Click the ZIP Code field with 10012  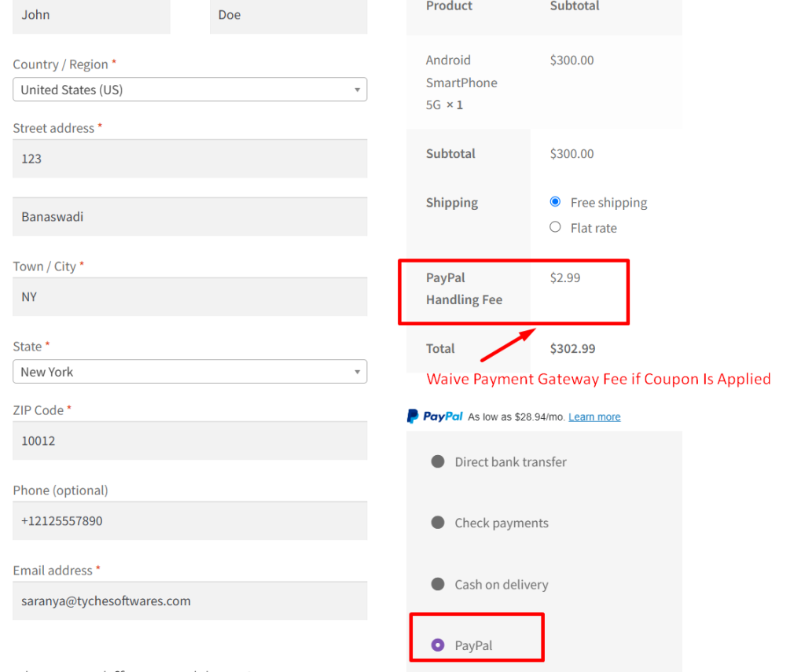point(189,440)
